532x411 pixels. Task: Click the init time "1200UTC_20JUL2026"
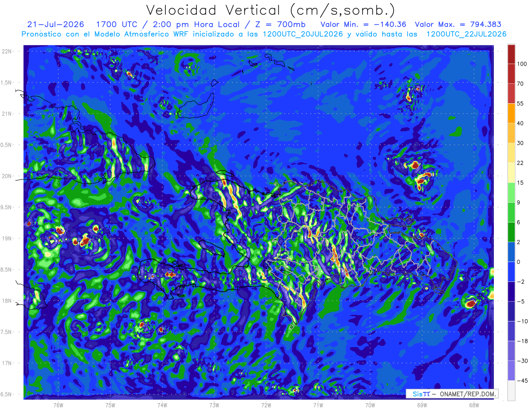(x=303, y=34)
